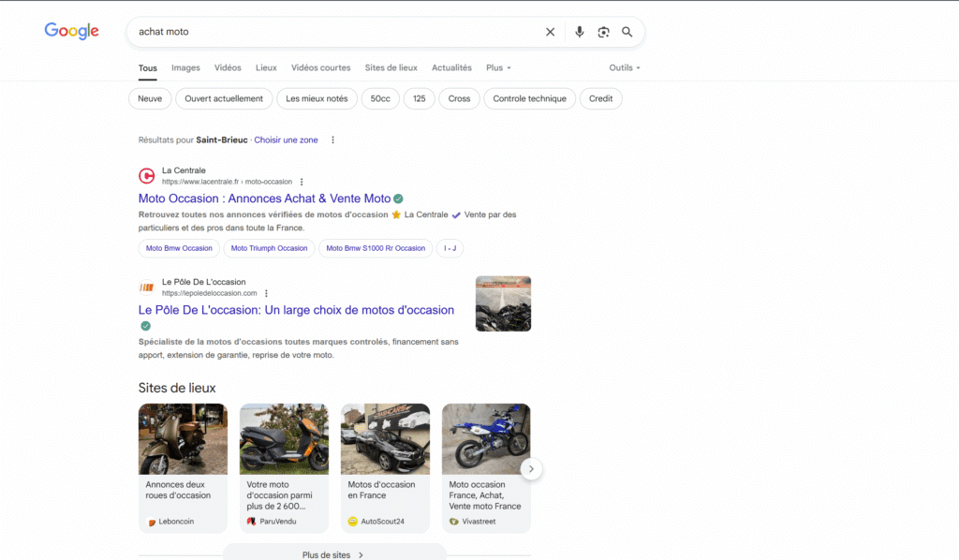The width and height of the screenshot is (959, 560).
Task: Select the Tous tab
Action: click(x=147, y=67)
